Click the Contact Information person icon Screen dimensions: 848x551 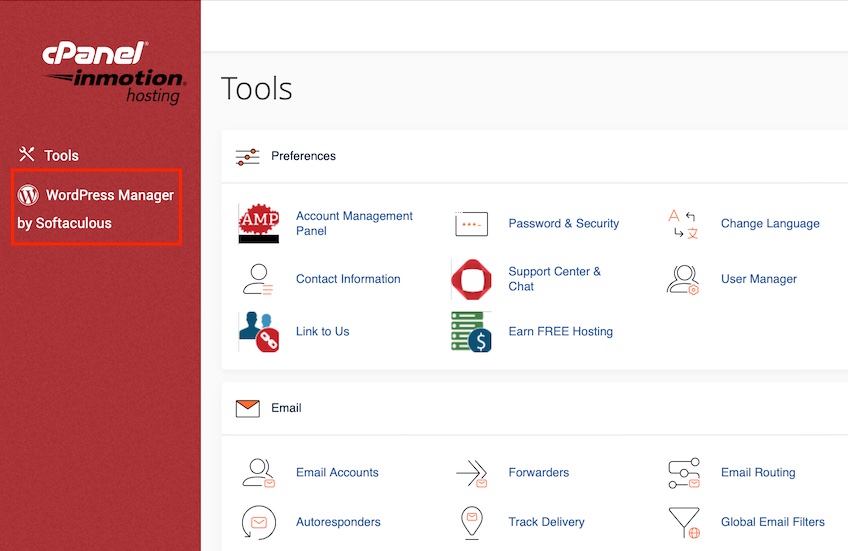pos(257,279)
